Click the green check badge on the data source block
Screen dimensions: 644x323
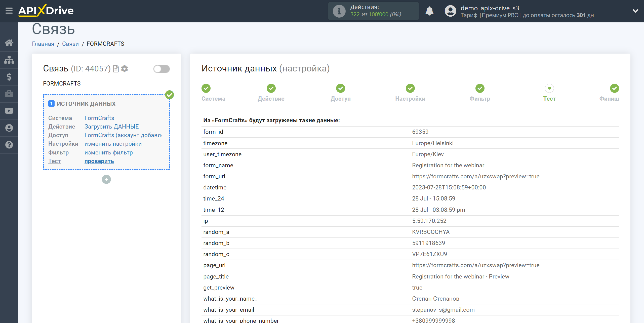(x=170, y=95)
